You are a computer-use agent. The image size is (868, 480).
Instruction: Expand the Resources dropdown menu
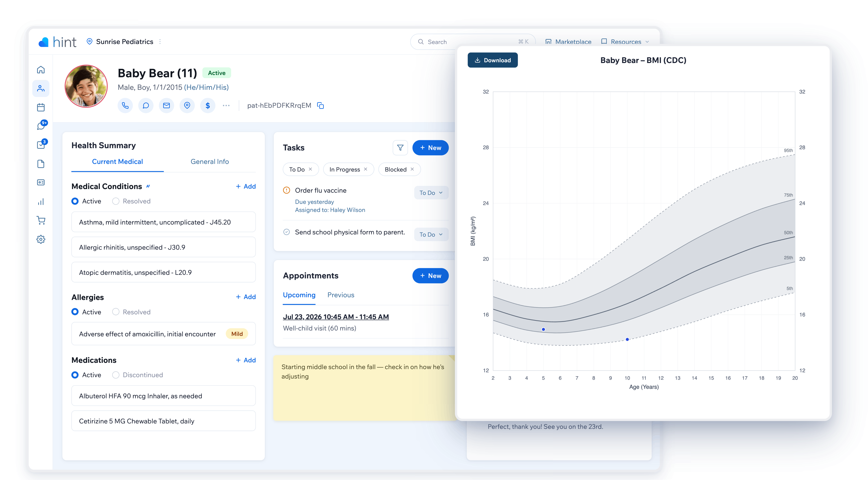tap(625, 42)
